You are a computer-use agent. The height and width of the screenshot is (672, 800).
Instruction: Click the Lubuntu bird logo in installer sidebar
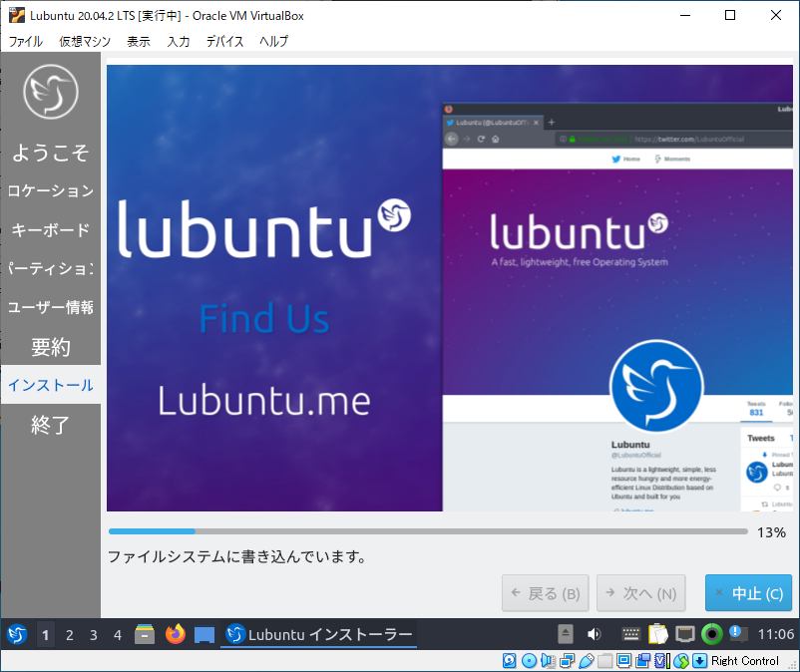tap(51, 92)
